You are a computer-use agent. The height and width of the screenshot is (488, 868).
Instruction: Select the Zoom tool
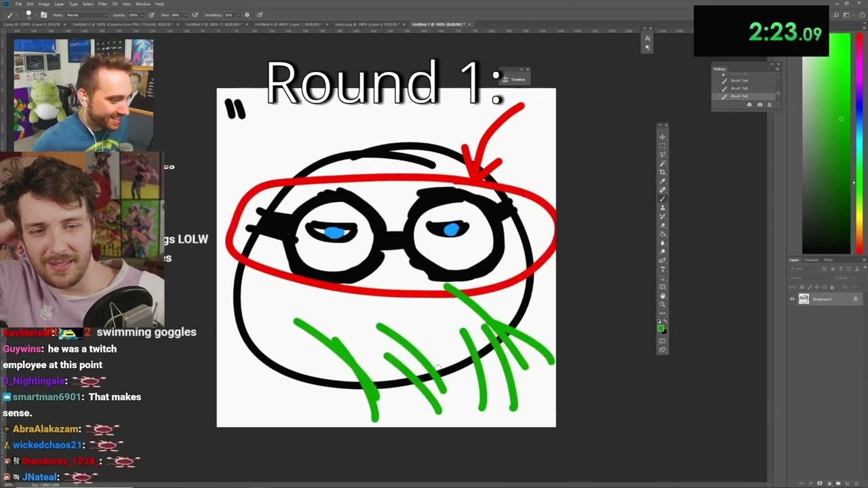(x=663, y=304)
